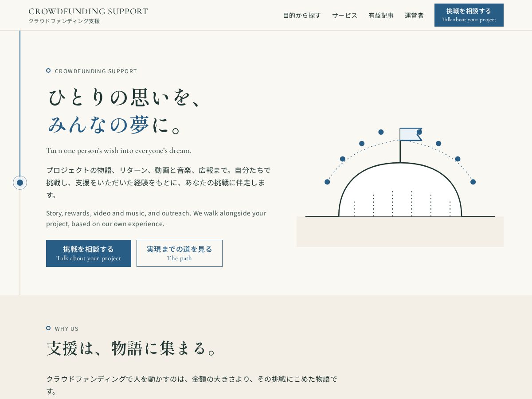
Task: Click header 挑戦を相談する button
Action: click(x=469, y=15)
